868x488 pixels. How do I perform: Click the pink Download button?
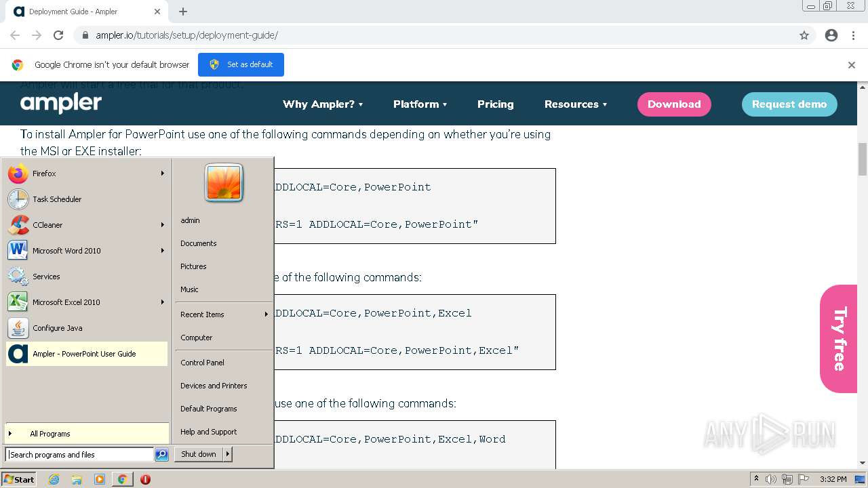674,104
